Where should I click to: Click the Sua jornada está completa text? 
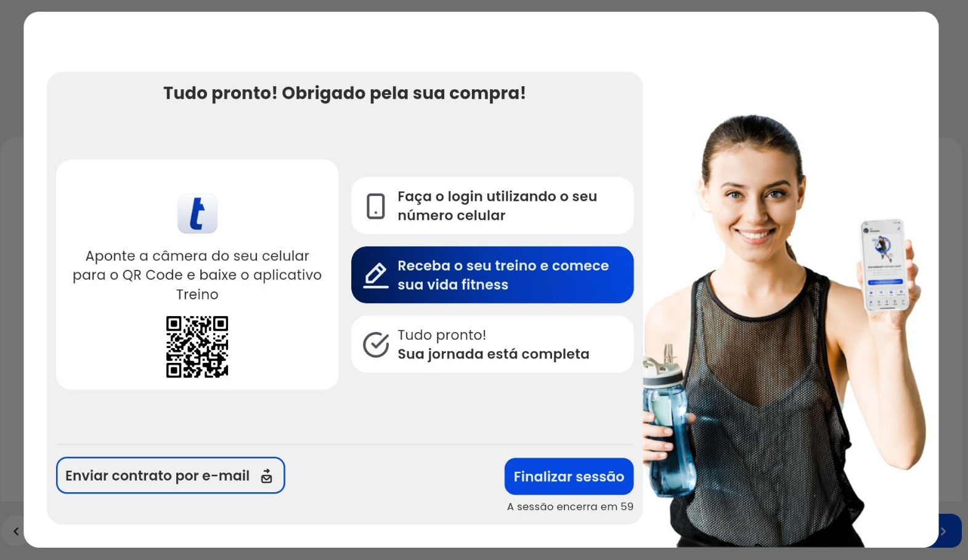pyautogui.click(x=494, y=354)
